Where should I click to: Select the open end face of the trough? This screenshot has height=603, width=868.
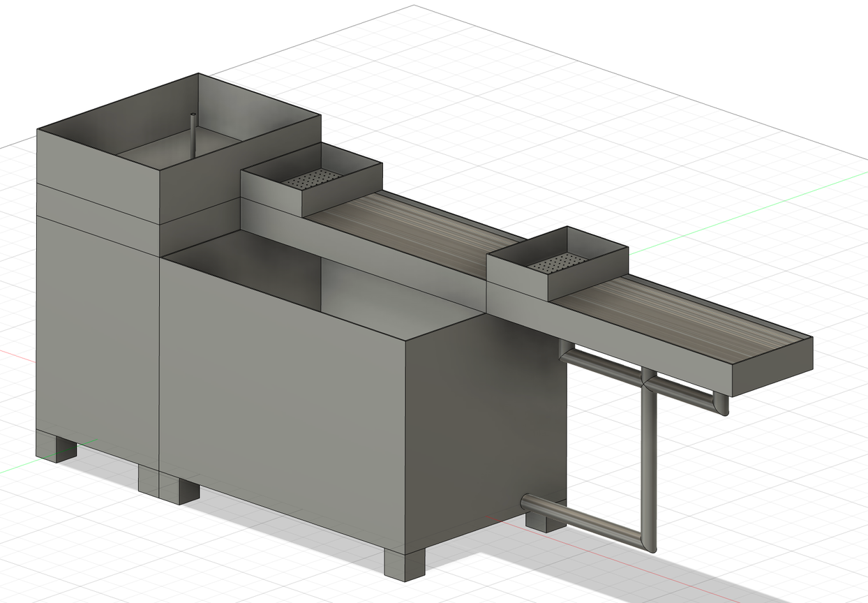tap(771, 366)
